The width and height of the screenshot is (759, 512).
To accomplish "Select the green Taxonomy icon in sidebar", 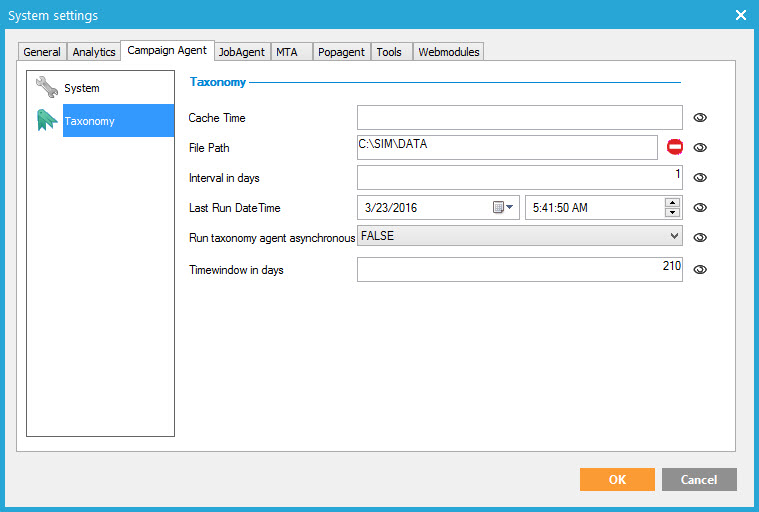I will click(x=46, y=121).
